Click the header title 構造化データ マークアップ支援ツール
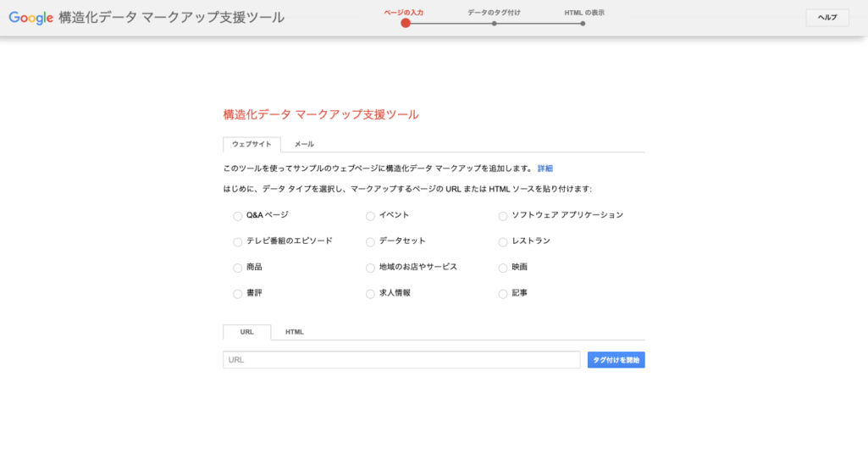The width and height of the screenshot is (868, 476). click(172, 18)
